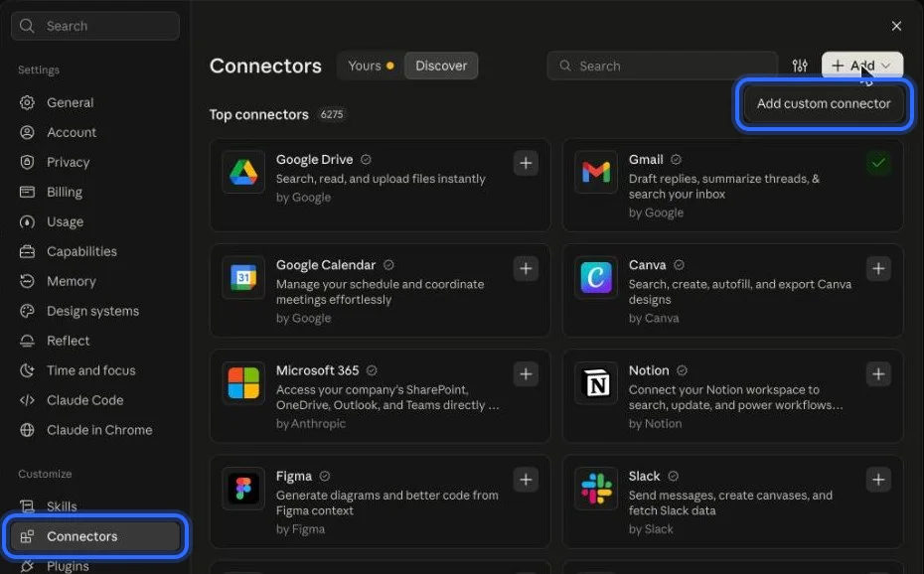The width and height of the screenshot is (924, 574).
Task: Add the Microsoft 365 connector
Action: point(526,373)
